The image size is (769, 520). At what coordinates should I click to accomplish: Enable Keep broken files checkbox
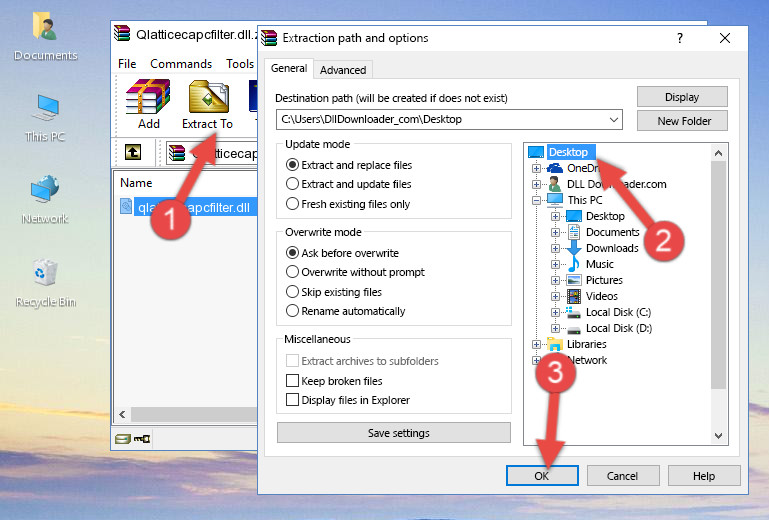point(292,381)
